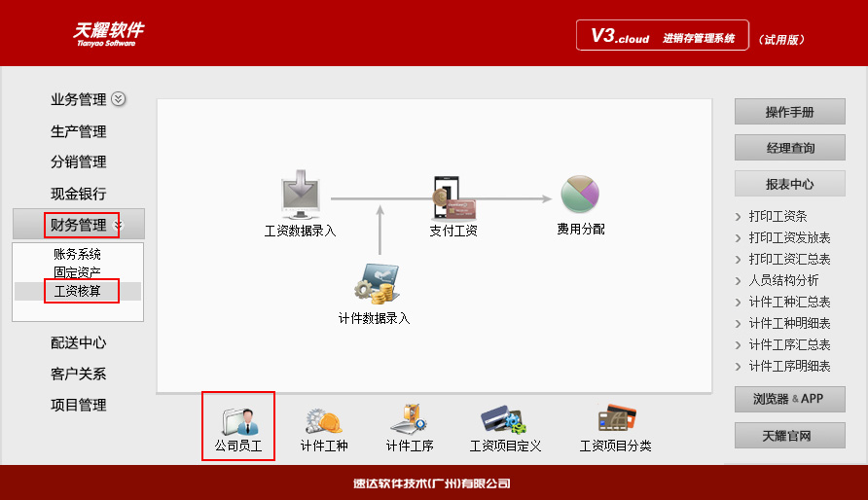The image size is (868, 500).
Task: Expand the 打印工资汇总表 arrow
Action: click(x=738, y=260)
